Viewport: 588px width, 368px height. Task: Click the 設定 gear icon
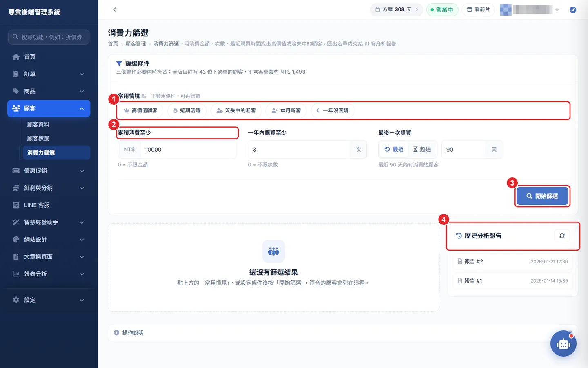[x=16, y=300]
